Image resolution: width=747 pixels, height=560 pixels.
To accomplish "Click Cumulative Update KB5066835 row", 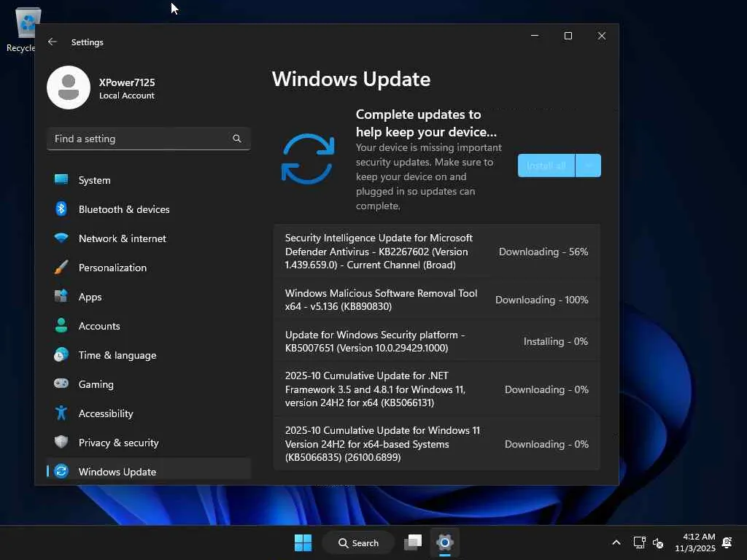I will point(437,444).
